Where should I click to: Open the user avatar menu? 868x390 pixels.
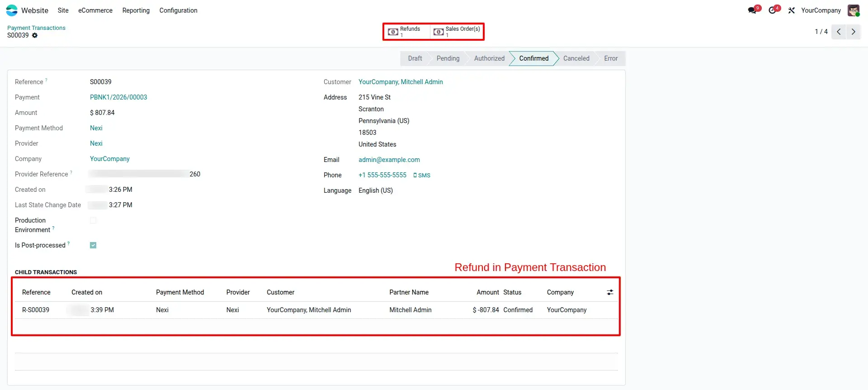(x=853, y=10)
